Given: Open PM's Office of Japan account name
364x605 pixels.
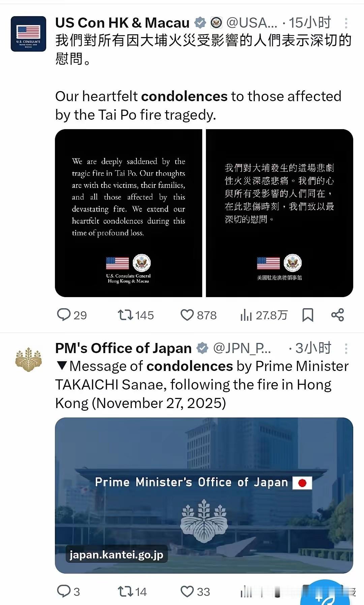Looking at the screenshot, I should [x=123, y=348].
